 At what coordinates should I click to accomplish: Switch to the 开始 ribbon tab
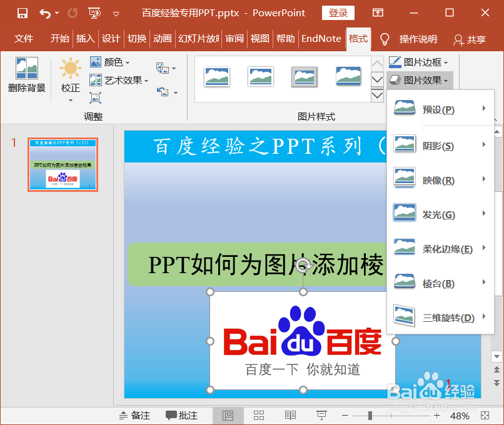pyautogui.click(x=60, y=39)
